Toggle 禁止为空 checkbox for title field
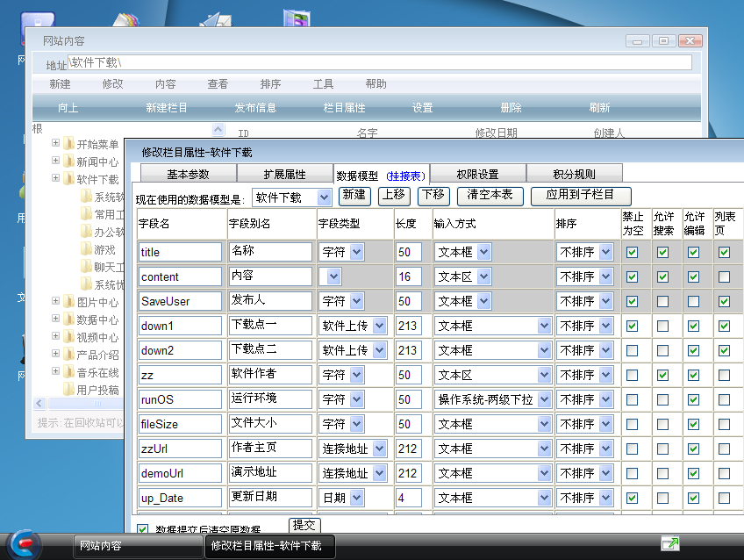 point(632,252)
